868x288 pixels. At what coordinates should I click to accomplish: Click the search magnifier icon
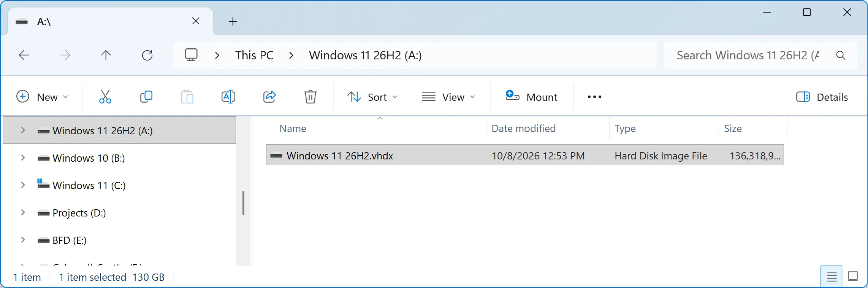841,56
